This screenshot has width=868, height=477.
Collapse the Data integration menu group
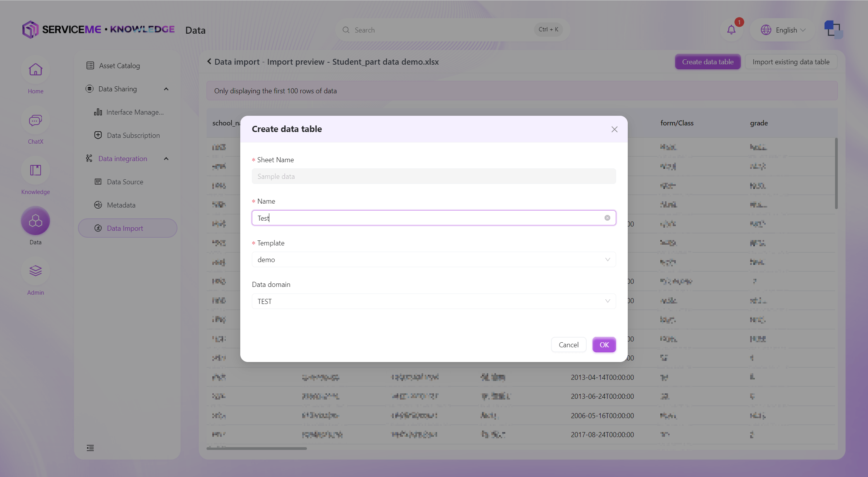point(166,159)
